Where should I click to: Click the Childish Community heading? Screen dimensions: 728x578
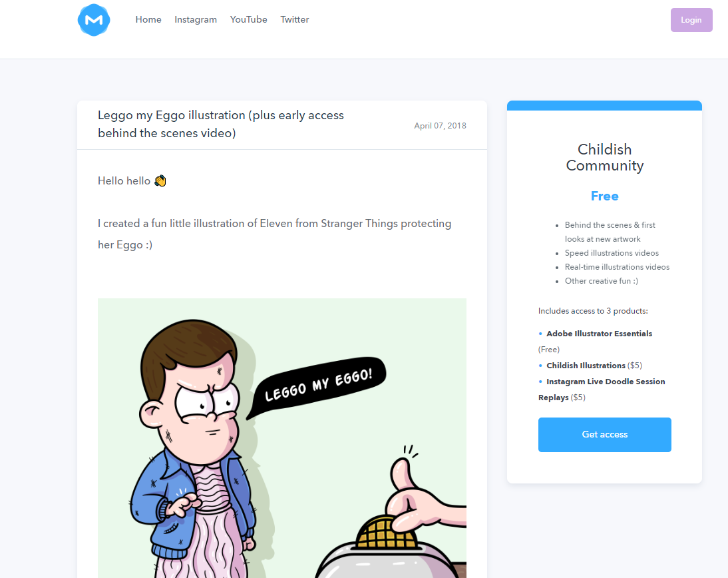point(604,158)
